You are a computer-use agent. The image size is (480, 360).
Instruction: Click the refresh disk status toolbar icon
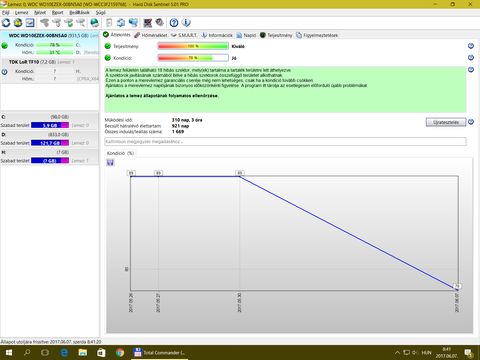pyautogui.click(x=6, y=23)
